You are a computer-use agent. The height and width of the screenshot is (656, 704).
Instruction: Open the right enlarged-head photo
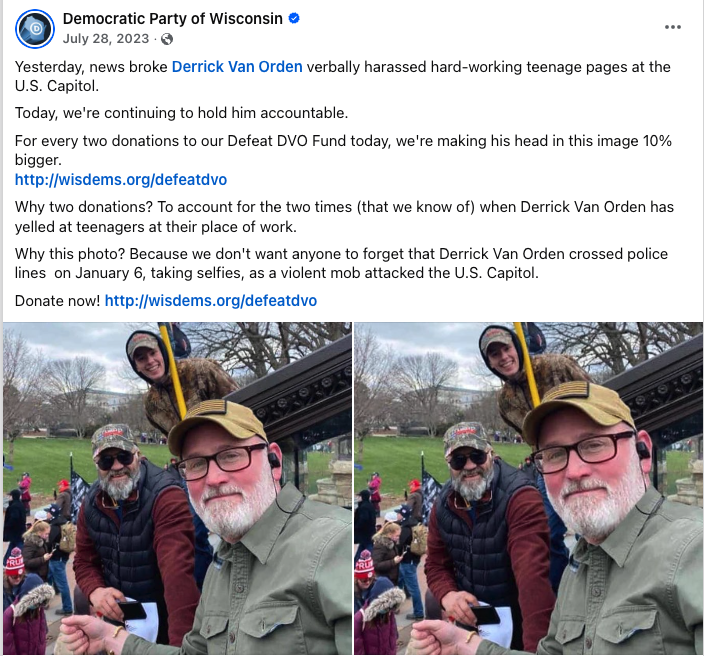click(x=528, y=488)
